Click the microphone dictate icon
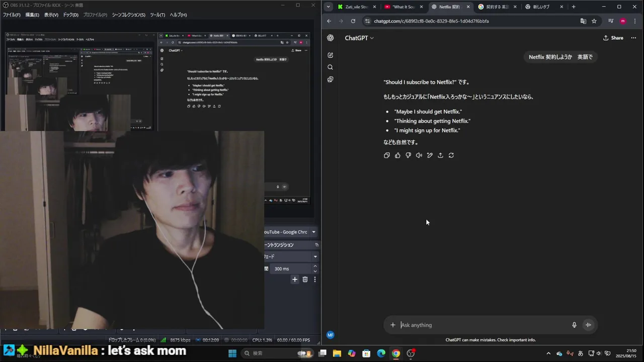Image resolution: width=644 pixels, height=362 pixels. pyautogui.click(x=574, y=325)
